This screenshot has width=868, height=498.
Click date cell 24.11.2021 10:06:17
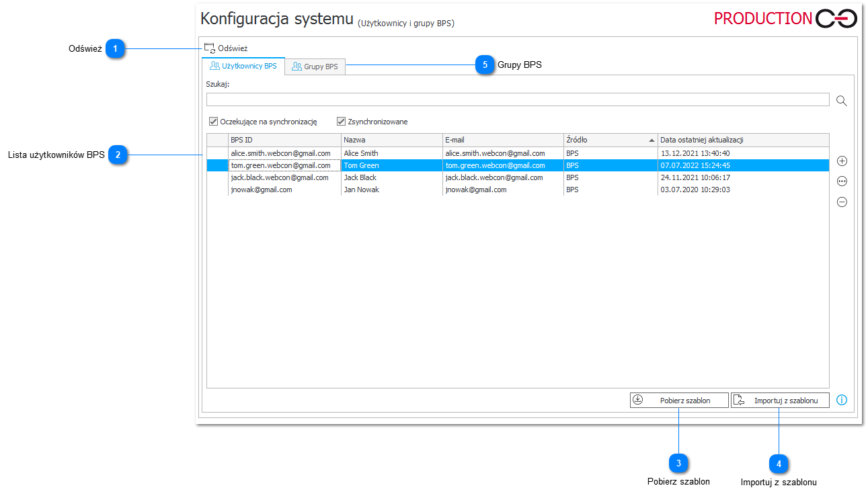(x=743, y=177)
